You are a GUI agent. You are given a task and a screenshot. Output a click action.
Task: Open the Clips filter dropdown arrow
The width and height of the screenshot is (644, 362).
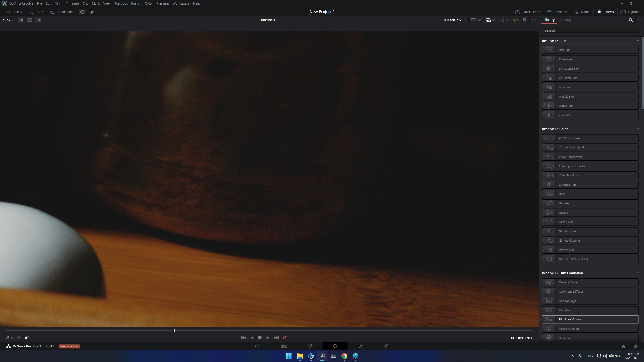(97, 12)
